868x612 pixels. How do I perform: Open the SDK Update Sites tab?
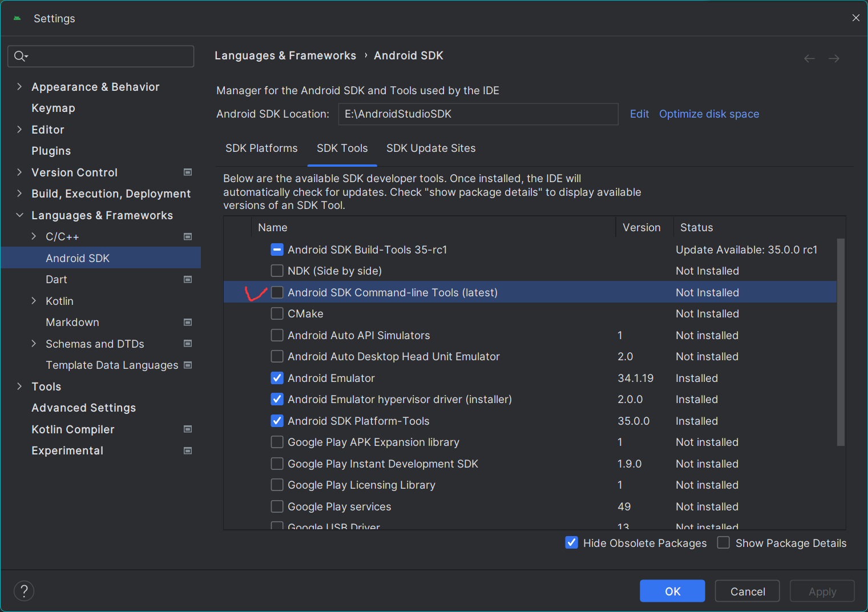point(431,148)
